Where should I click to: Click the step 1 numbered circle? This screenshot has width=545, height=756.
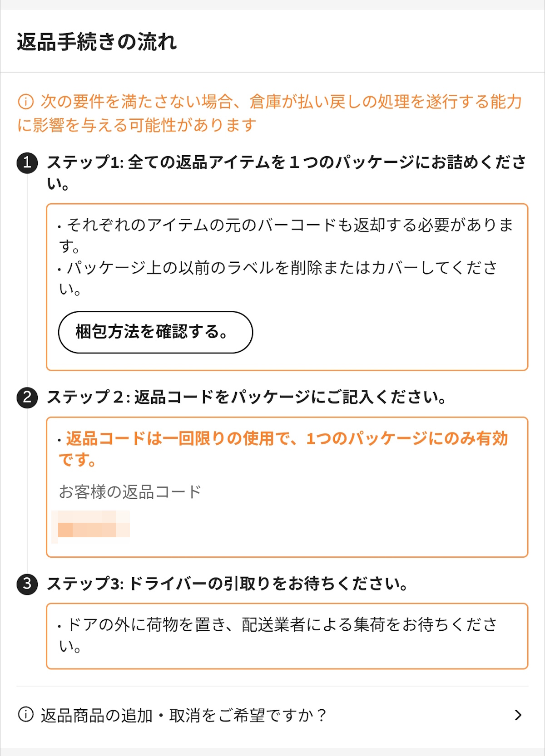pyautogui.click(x=27, y=162)
